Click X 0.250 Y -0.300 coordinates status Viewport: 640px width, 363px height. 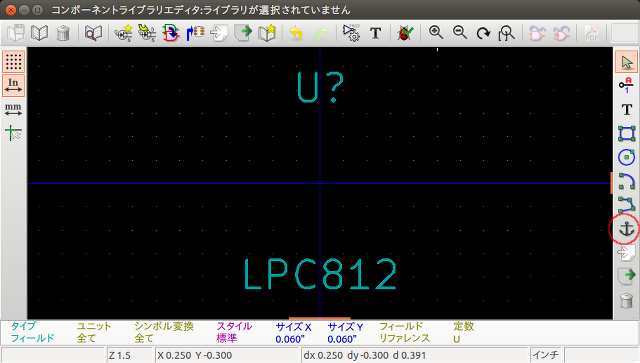coord(227,355)
